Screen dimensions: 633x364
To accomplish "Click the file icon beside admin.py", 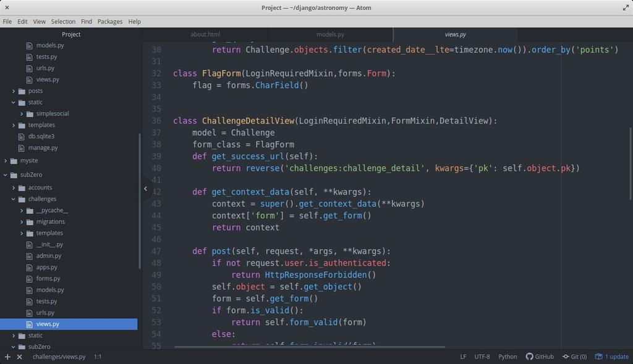I will (29, 256).
